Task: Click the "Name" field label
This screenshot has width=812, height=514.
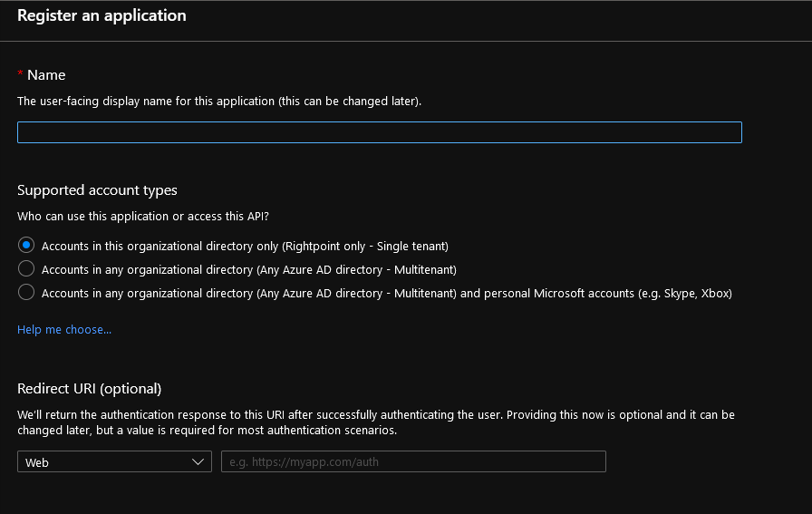Action: 46,75
